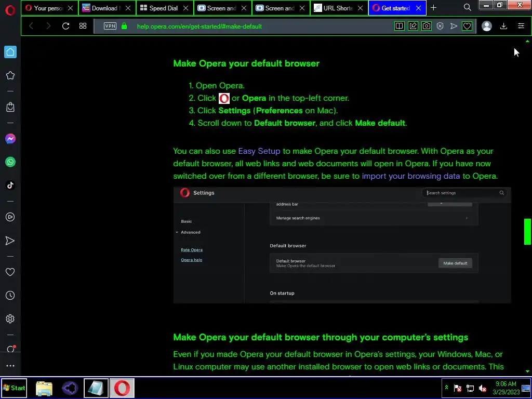Send page to My Flow

tap(454, 26)
